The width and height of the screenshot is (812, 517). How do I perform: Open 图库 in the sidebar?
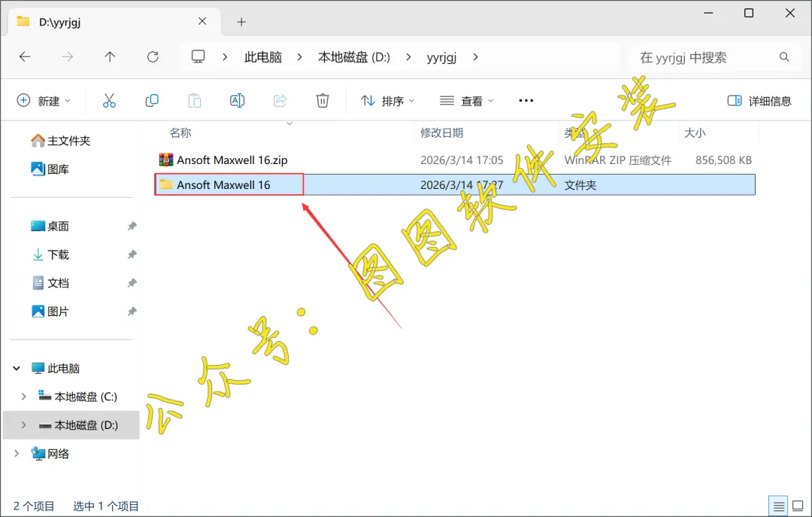click(50, 169)
